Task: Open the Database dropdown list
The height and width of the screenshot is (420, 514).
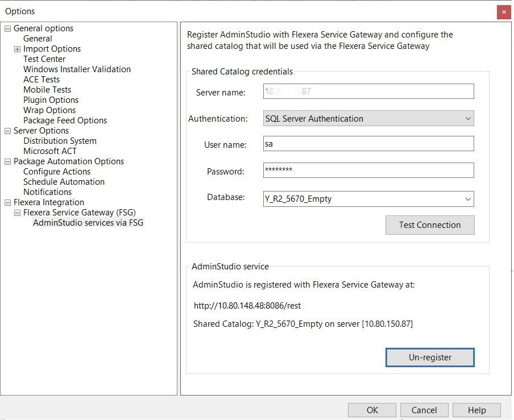Action: 467,199
